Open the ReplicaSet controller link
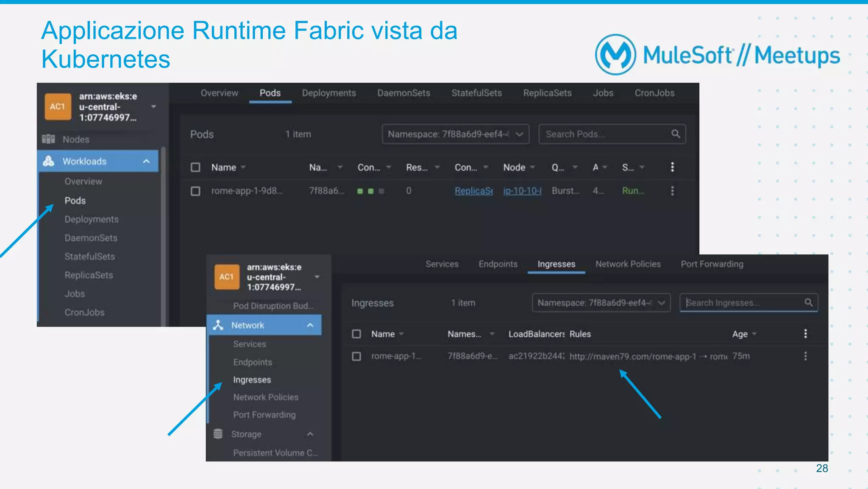The image size is (868, 489). [x=474, y=191]
